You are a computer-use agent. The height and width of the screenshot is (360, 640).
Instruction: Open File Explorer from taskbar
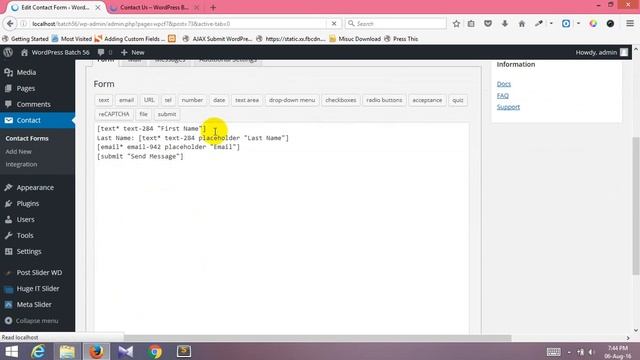67,351
